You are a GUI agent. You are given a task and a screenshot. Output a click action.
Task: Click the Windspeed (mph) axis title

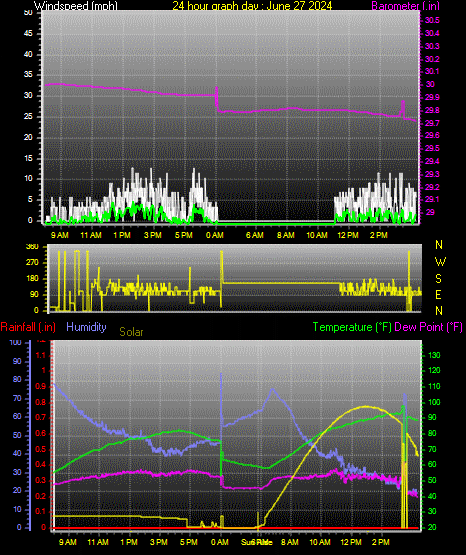[x=75, y=6]
